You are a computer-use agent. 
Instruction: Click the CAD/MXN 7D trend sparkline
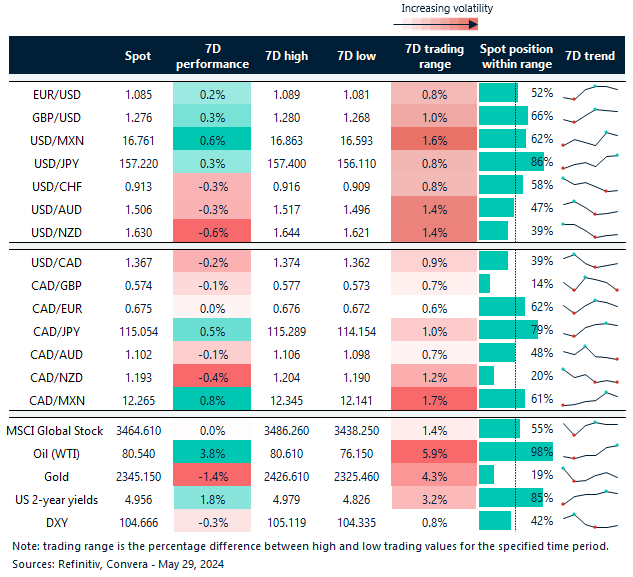tap(590, 400)
